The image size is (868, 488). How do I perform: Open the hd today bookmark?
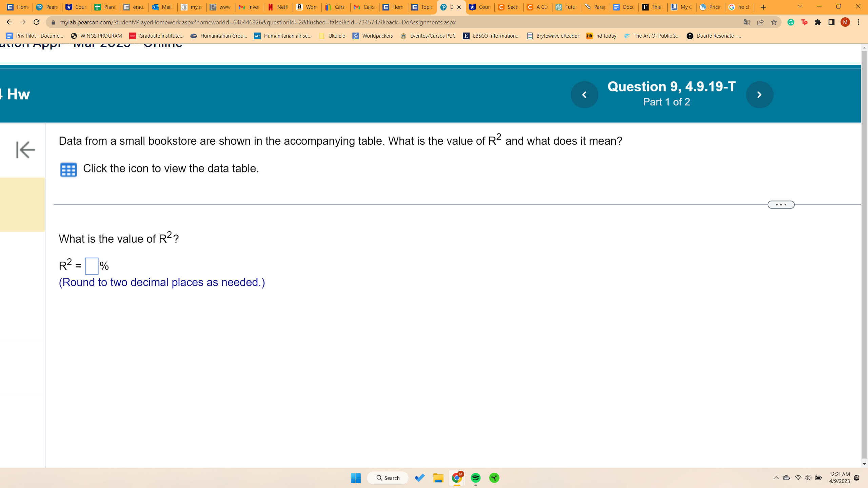coord(601,36)
